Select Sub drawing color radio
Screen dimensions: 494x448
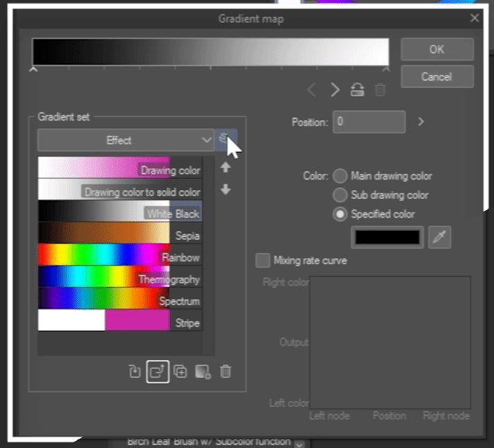[x=340, y=195]
